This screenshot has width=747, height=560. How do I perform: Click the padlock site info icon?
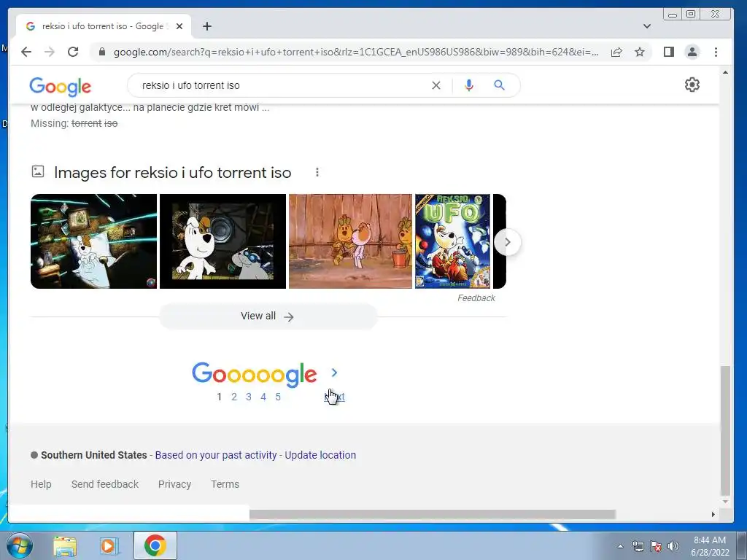(101, 52)
